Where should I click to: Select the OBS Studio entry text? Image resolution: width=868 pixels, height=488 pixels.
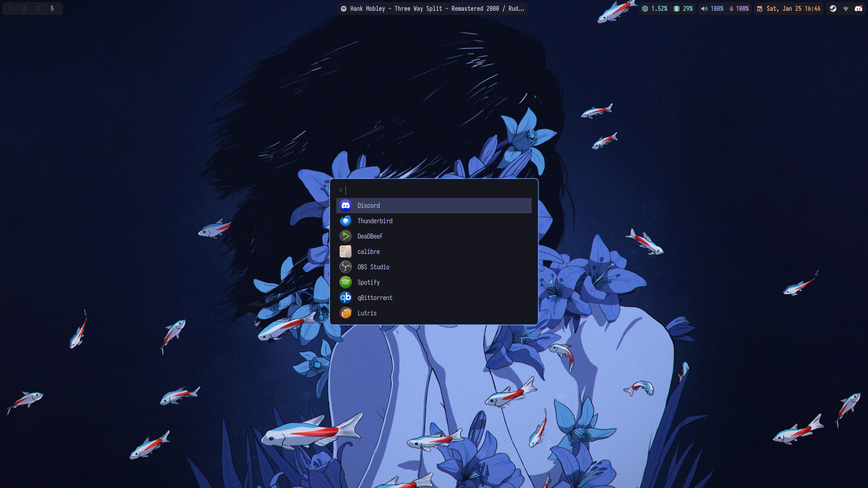373,267
